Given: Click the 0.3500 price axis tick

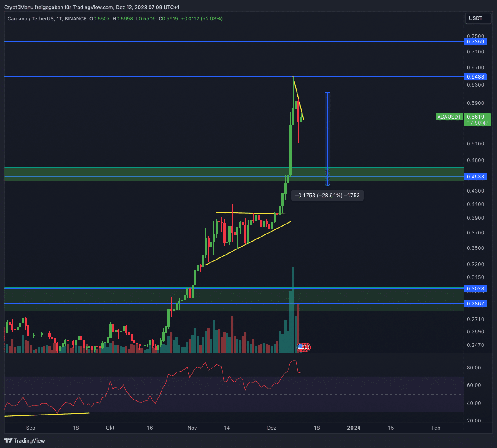Looking at the screenshot, I should 475,248.
